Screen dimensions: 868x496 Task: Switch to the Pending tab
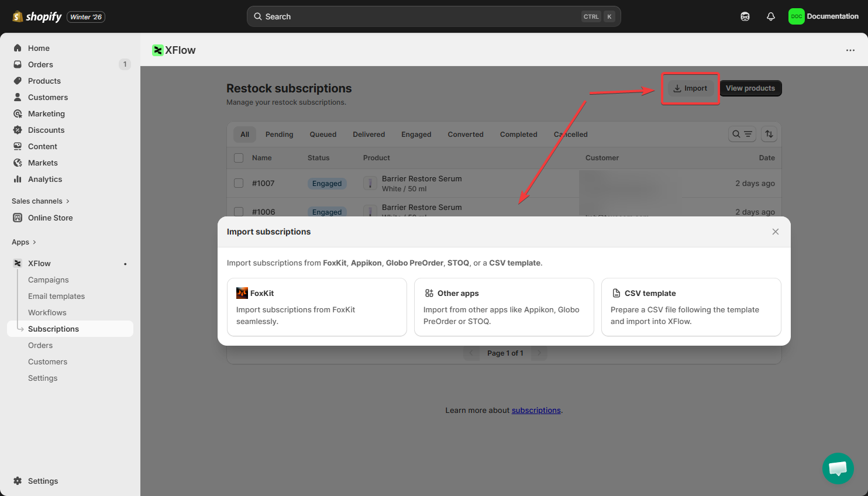pyautogui.click(x=279, y=135)
